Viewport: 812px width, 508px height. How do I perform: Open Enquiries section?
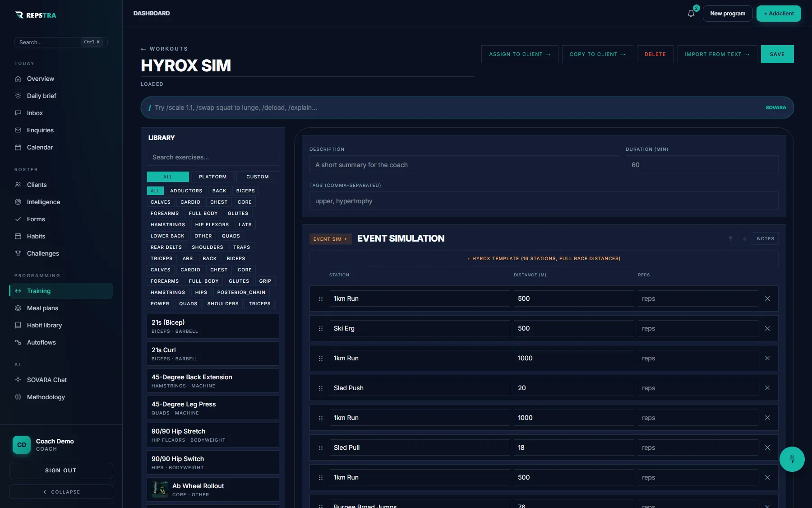61,130
